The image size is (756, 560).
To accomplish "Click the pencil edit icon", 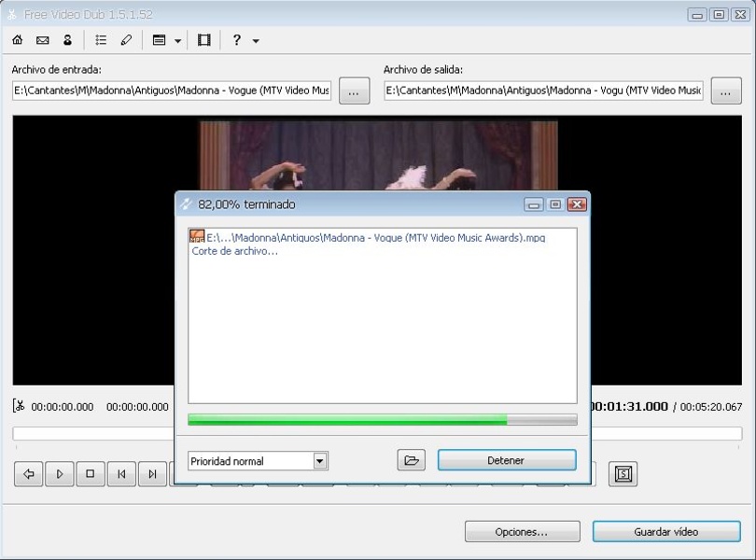I will click(x=126, y=40).
